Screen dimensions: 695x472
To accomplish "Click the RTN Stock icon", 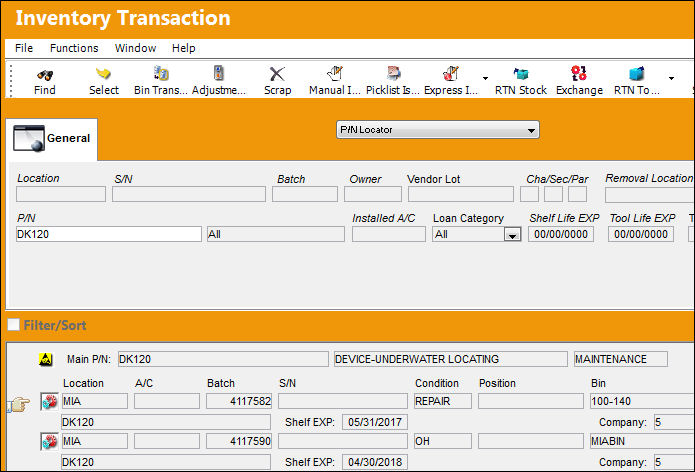I will [x=521, y=74].
